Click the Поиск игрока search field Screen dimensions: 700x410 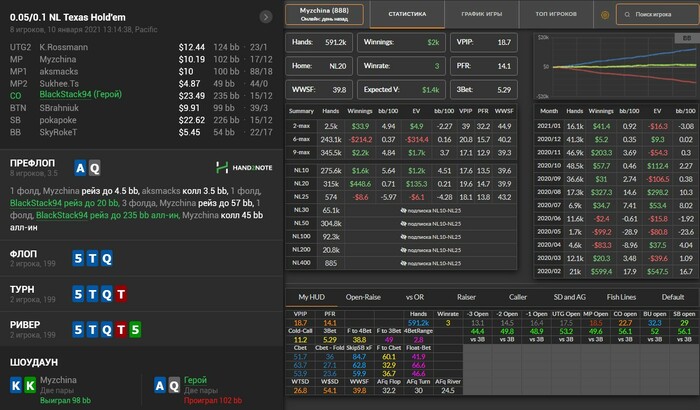(x=657, y=14)
